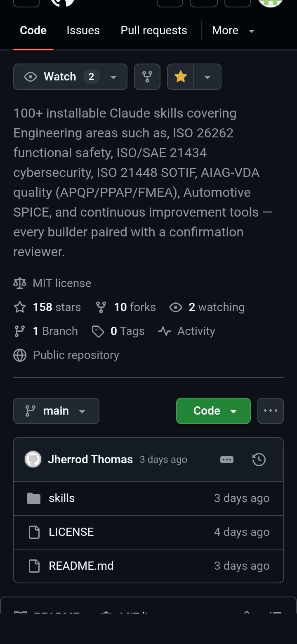The height and width of the screenshot is (644, 297).
Task: Switch to the Issues tab
Action: (83, 31)
